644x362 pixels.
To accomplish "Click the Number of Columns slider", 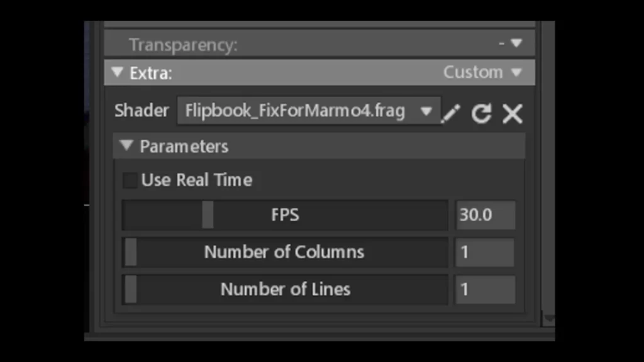I will pyautogui.click(x=284, y=253).
